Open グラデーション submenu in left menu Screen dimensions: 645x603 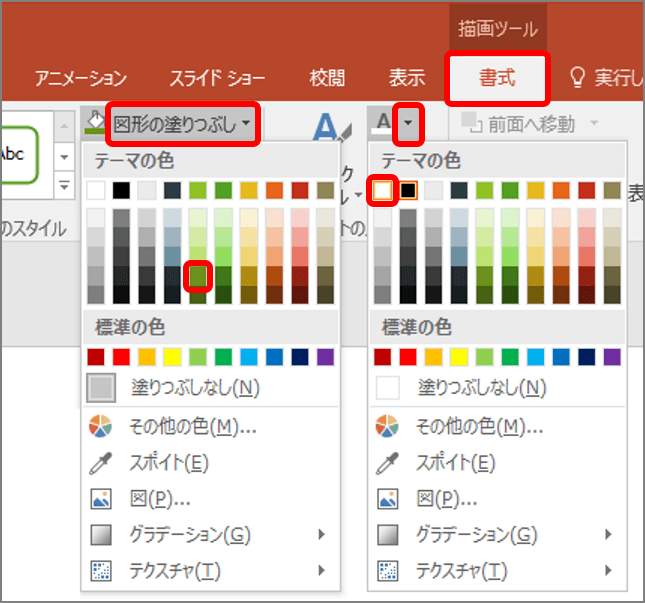(211, 535)
